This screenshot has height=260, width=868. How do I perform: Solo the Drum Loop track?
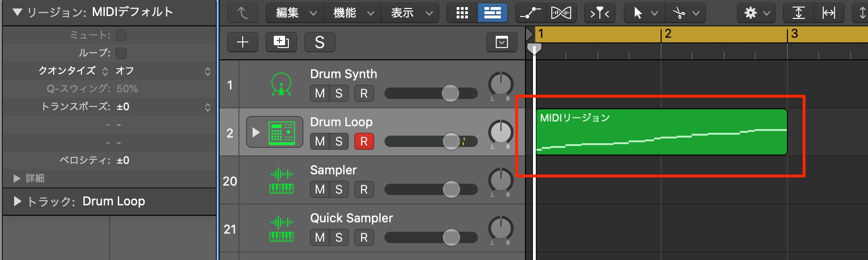(339, 141)
